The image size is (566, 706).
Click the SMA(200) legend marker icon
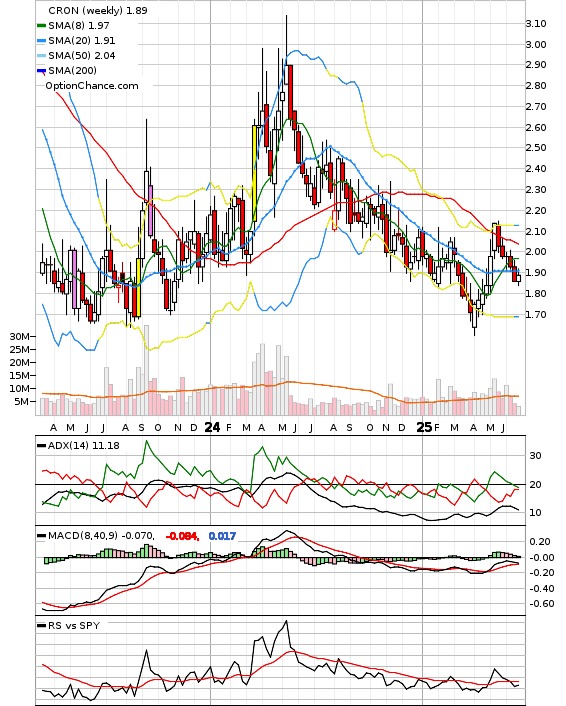pyautogui.click(x=41, y=71)
